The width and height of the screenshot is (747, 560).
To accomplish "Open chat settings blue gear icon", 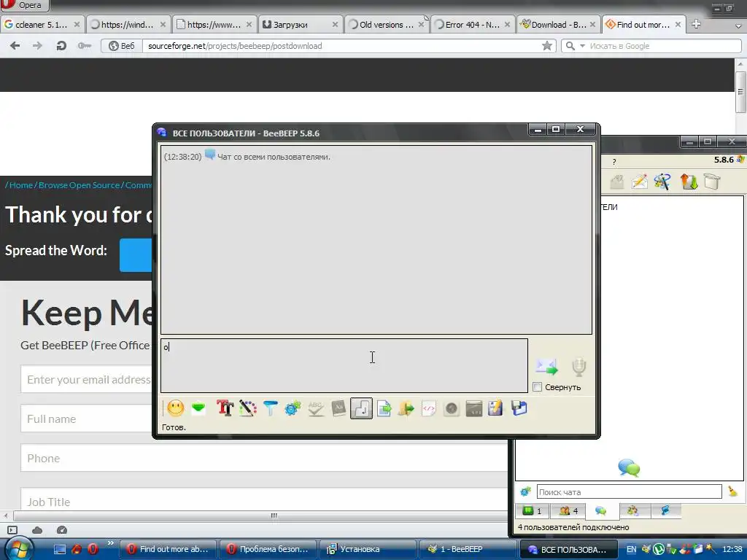I will click(x=293, y=408).
